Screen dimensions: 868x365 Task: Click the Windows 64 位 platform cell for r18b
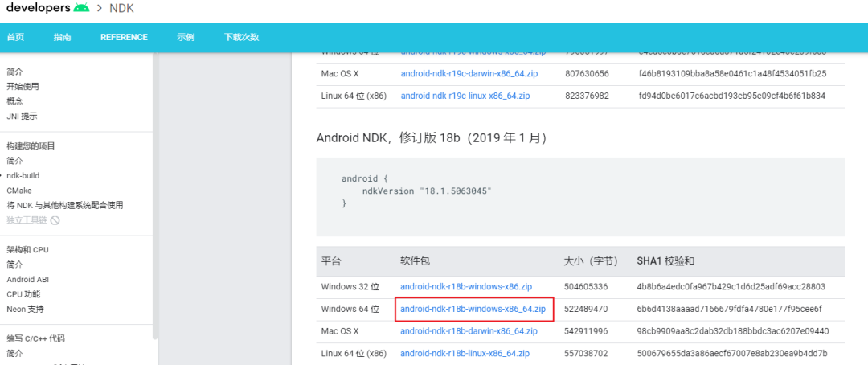[x=350, y=309]
